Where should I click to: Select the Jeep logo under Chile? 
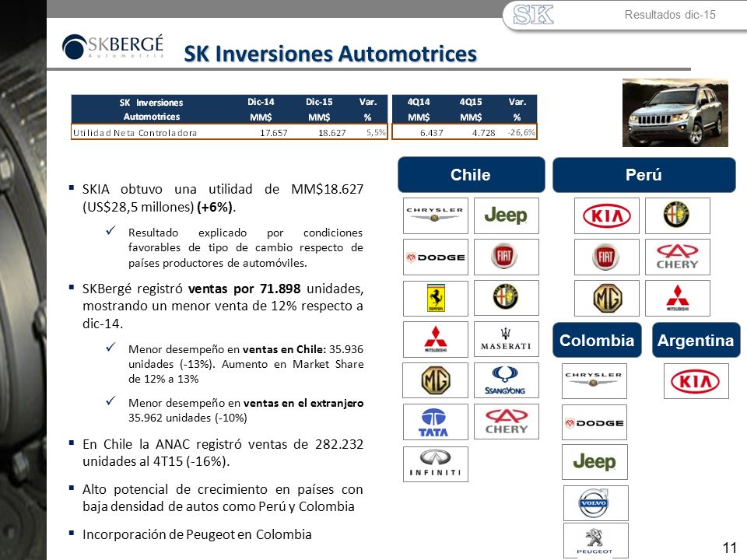click(507, 215)
